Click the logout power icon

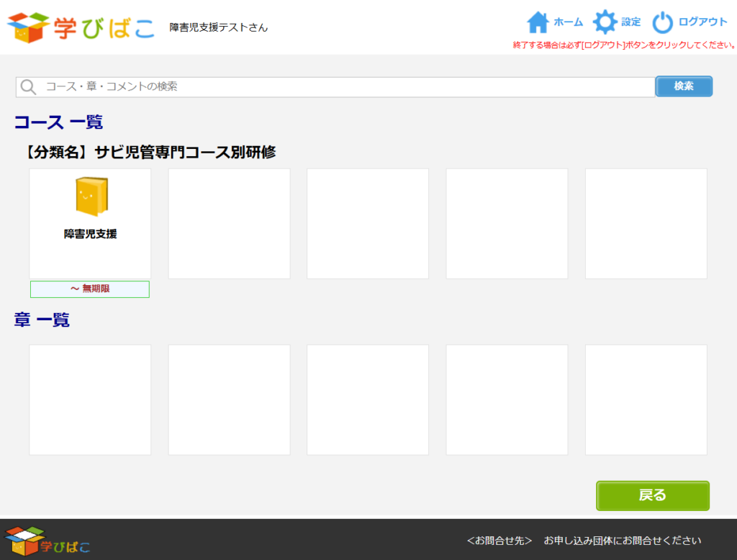tap(663, 22)
